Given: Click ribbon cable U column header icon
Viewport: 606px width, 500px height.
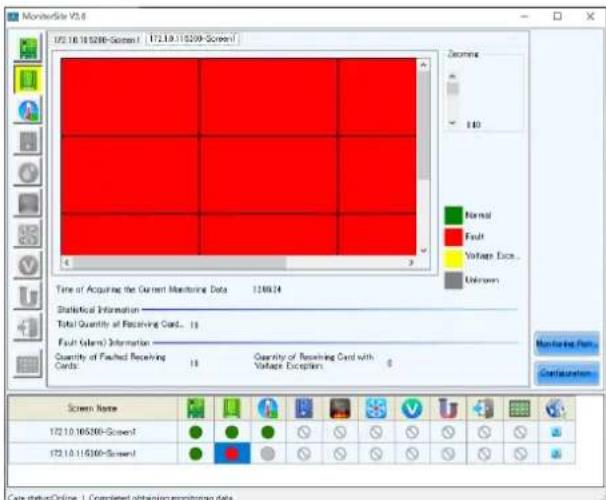Looking at the screenshot, I should [448, 408].
